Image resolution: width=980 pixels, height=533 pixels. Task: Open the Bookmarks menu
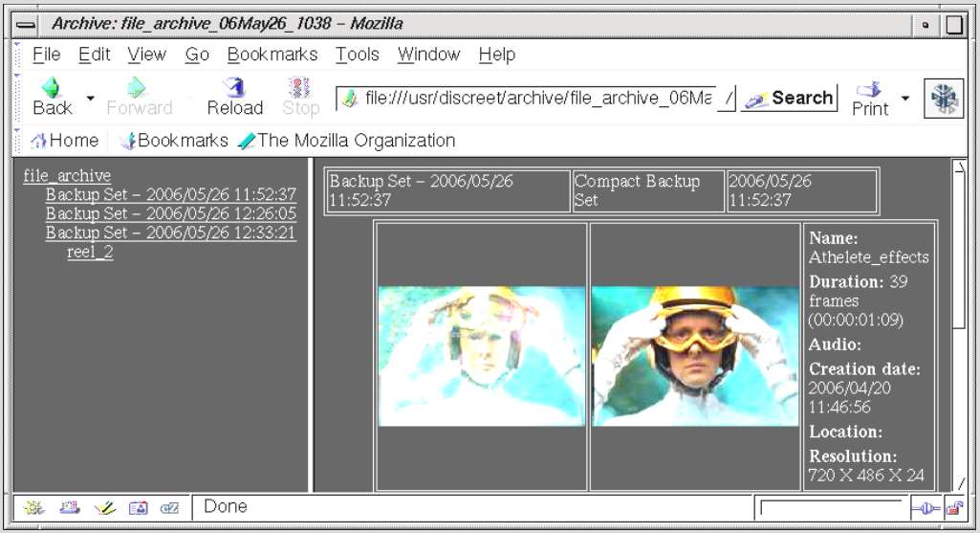(272, 55)
